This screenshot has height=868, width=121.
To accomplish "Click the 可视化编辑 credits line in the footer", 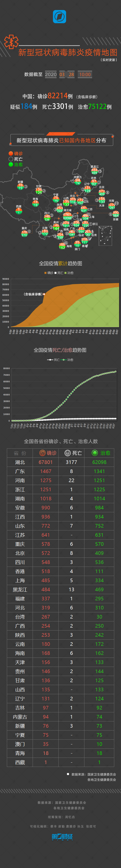I will (63, 826).
